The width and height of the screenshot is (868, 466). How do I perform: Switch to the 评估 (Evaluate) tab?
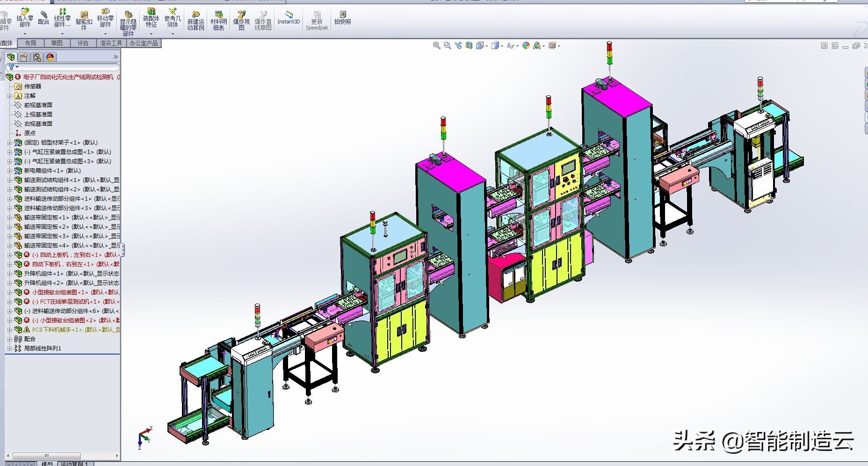point(83,43)
